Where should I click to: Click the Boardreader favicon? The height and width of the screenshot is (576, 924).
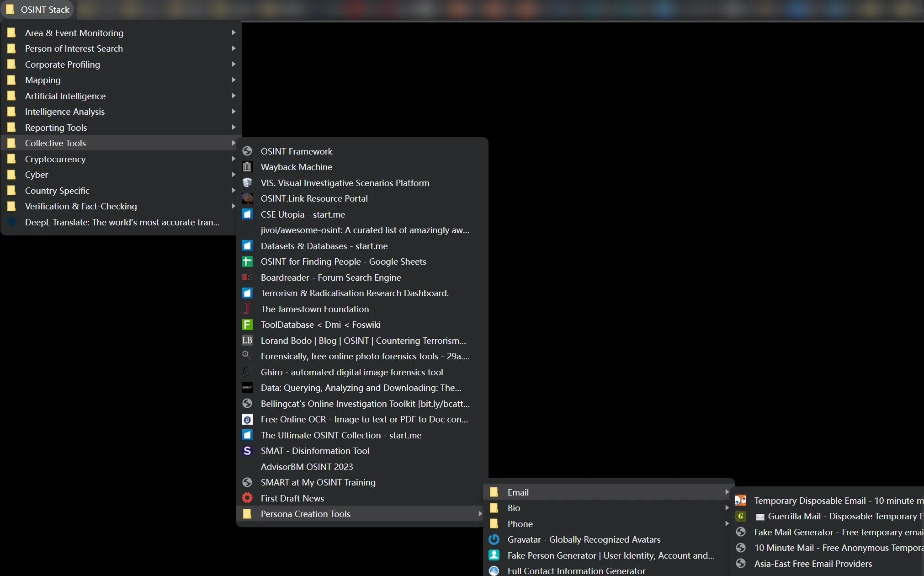pos(247,277)
